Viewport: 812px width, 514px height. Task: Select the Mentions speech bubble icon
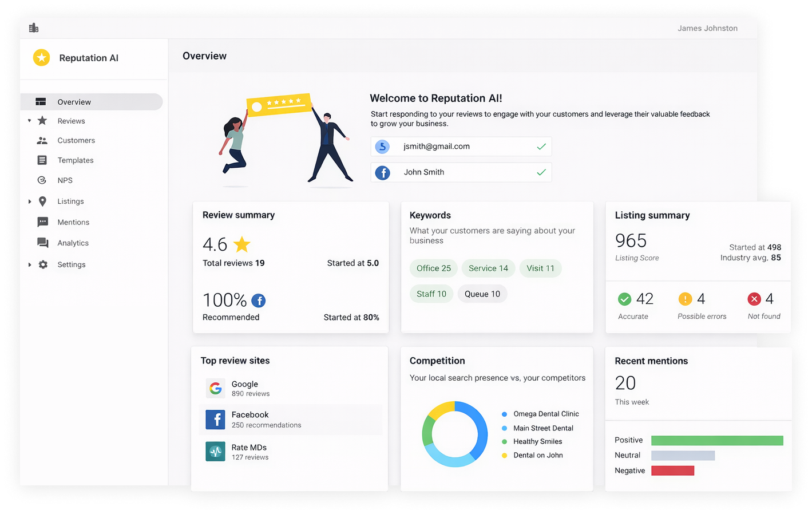tap(42, 222)
